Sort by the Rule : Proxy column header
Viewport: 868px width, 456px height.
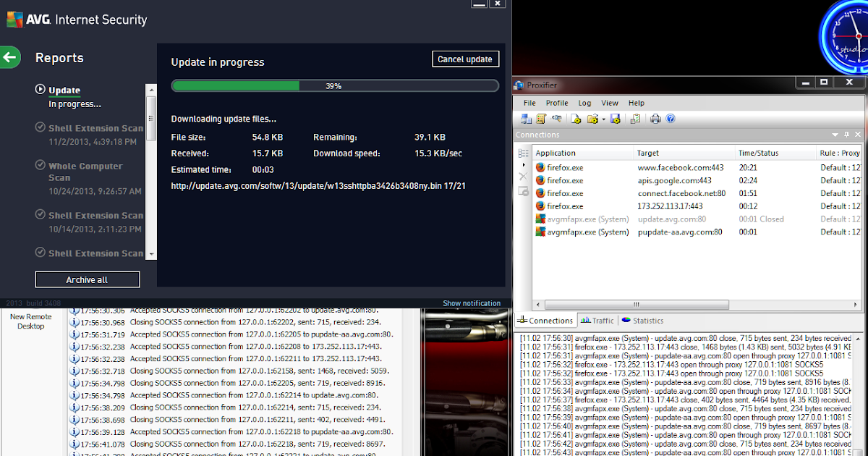pos(839,153)
